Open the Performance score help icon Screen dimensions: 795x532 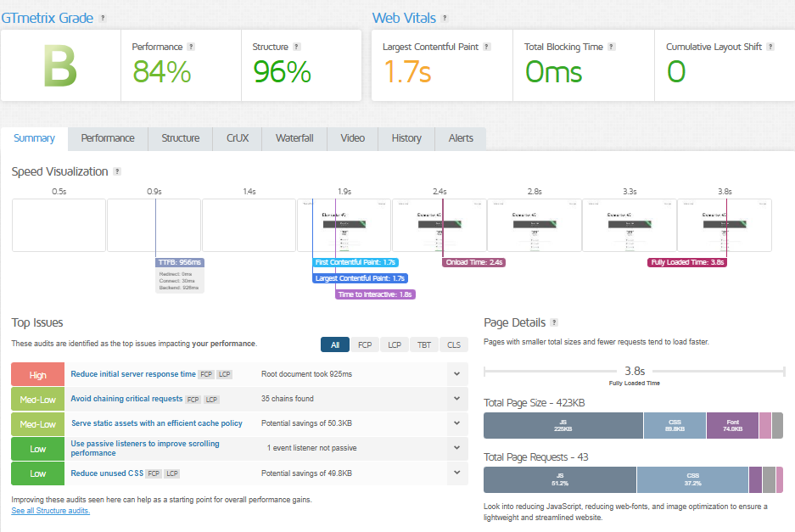coord(191,48)
